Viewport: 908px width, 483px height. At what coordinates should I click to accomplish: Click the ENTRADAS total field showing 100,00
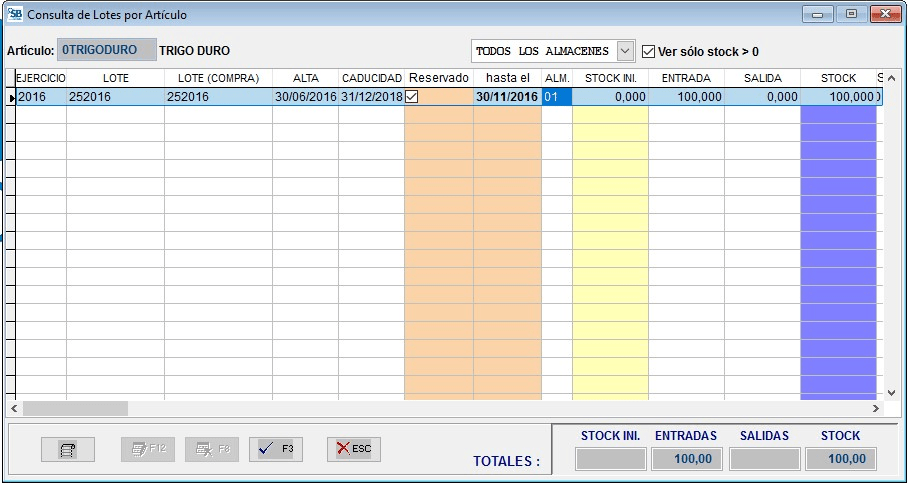686,459
